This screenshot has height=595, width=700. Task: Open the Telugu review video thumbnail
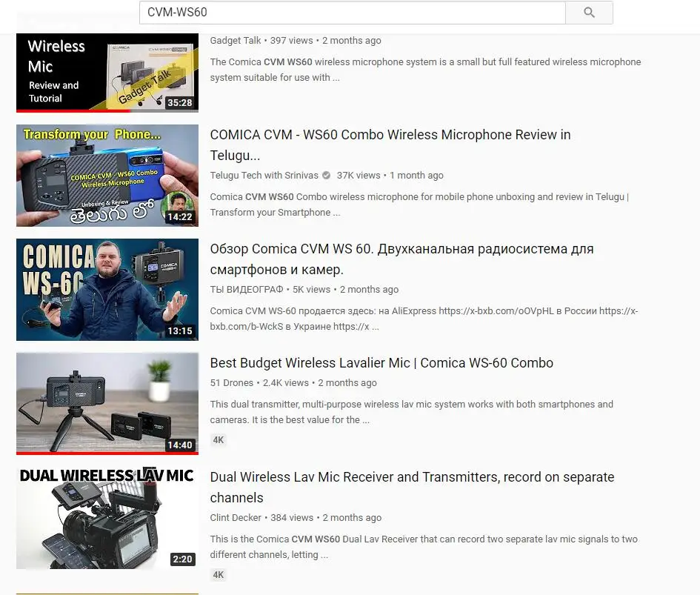click(107, 175)
